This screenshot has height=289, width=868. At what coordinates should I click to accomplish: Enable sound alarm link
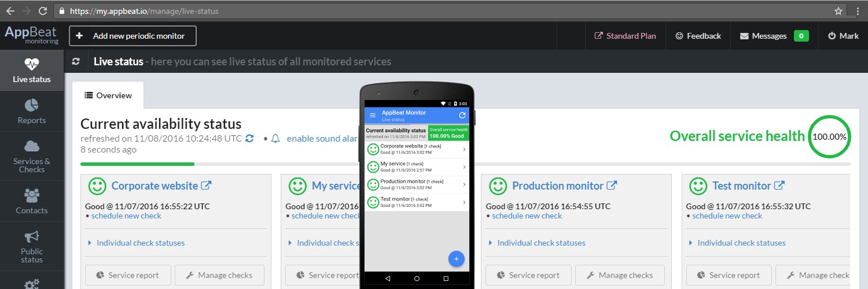pyautogui.click(x=322, y=138)
